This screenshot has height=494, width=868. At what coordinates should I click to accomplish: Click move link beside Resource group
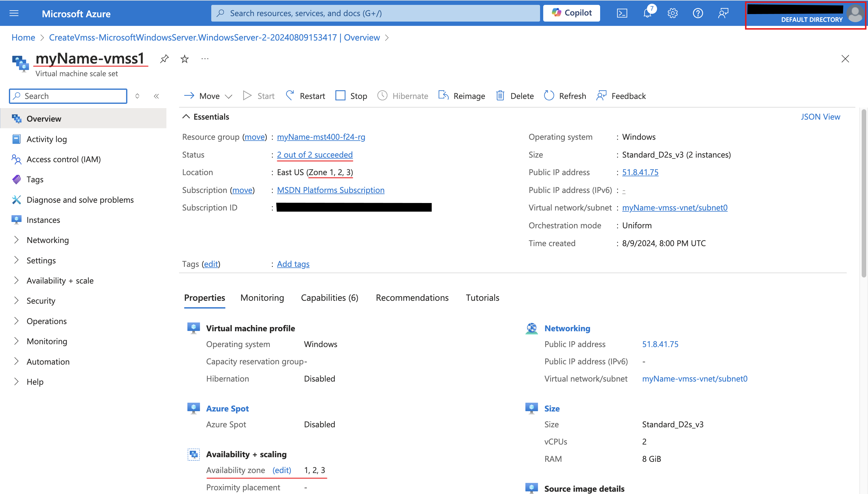tap(255, 137)
